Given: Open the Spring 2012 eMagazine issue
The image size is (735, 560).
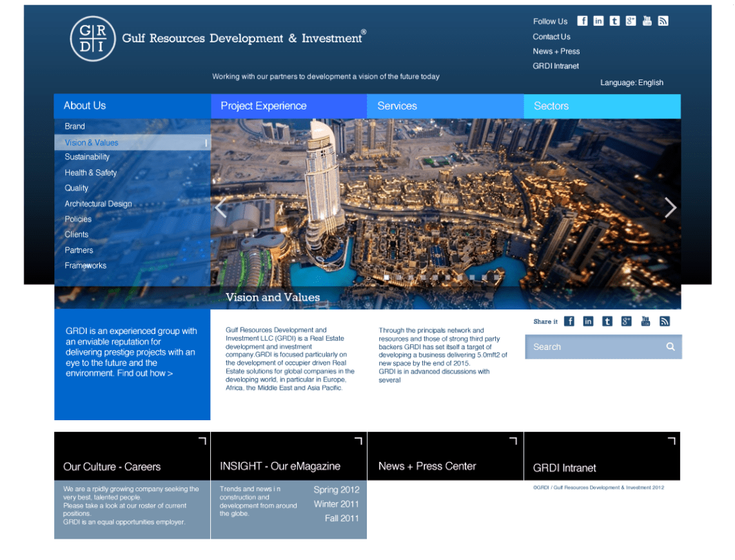Looking at the screenshot, I should click(336, 490).
